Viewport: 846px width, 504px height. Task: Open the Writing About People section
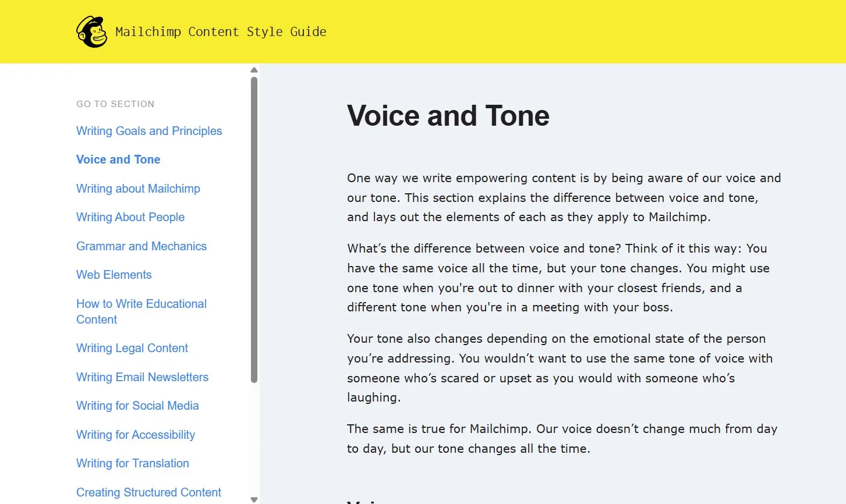click(130, 217)
